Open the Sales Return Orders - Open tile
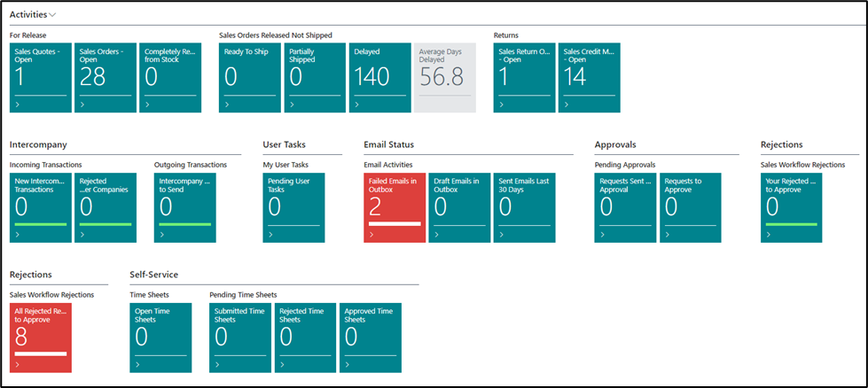This screenshot has height=388, width=868. (x=525, y=78)
